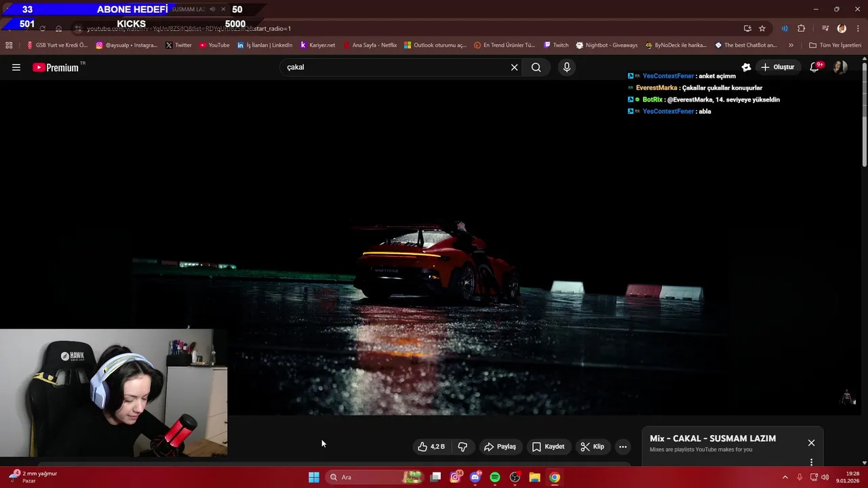Screen dimensions: 868x488
Task: Dislike the video with thumbs down
Action: [x=462, y=447]
